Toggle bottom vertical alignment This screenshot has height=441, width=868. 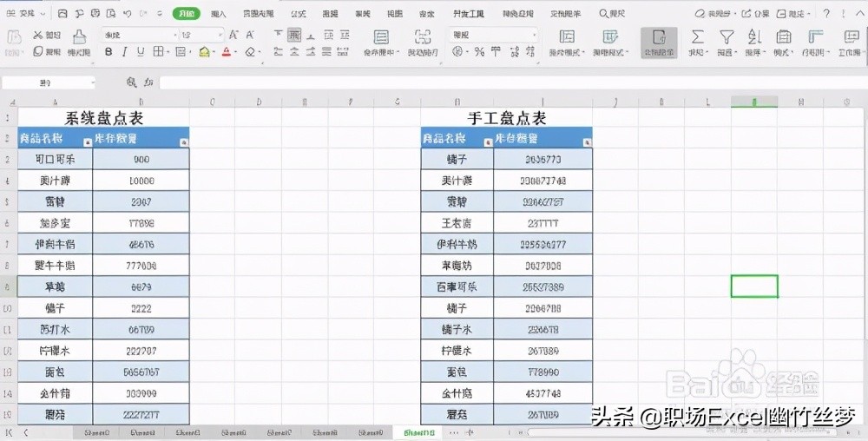311,35
